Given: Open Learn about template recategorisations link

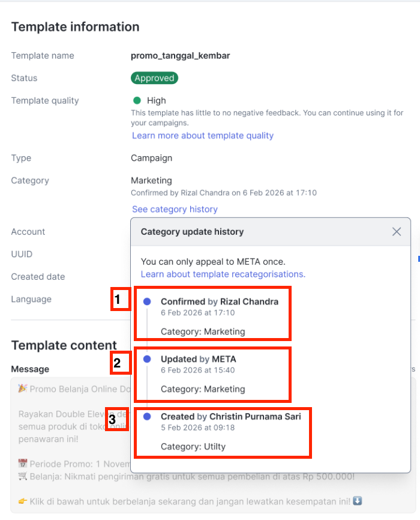Looking at the screenshot, I should pos(223,274).
